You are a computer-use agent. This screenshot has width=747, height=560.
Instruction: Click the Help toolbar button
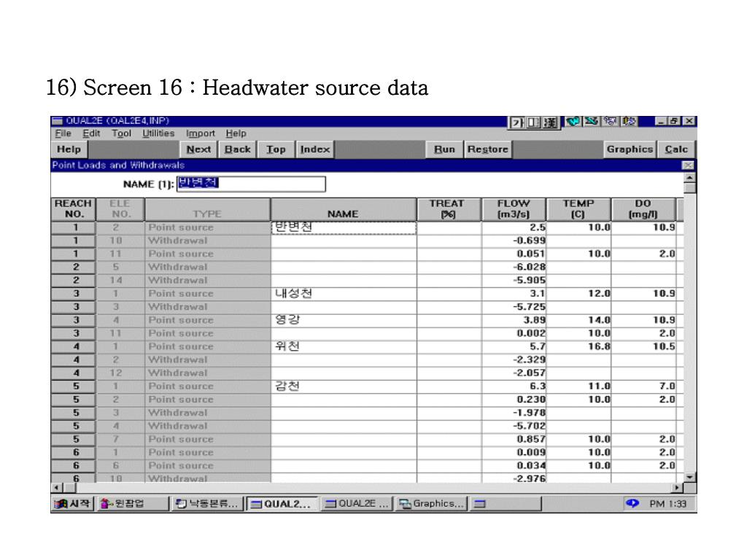coord(69,149)
